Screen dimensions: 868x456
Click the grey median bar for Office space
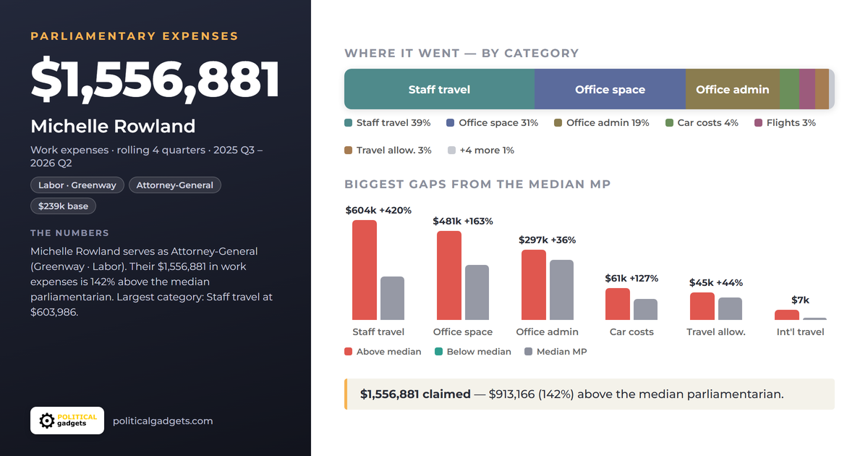pos(477,292)
